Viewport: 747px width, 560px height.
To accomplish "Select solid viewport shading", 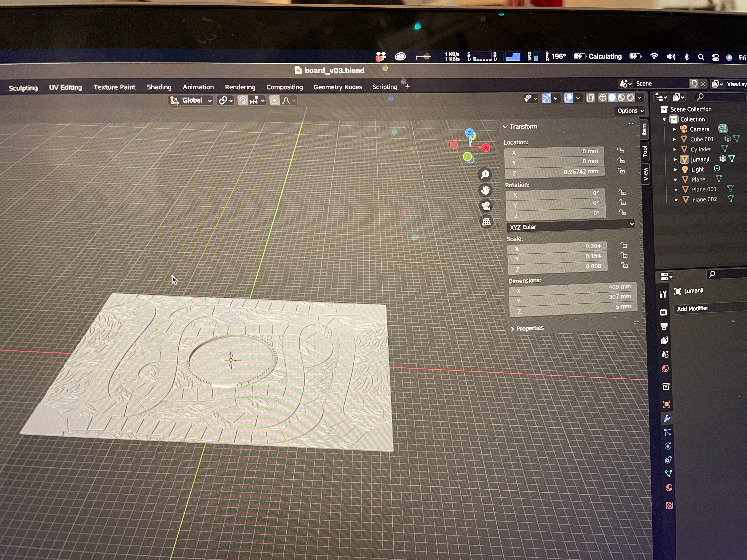I will click(x=612, y=98).
